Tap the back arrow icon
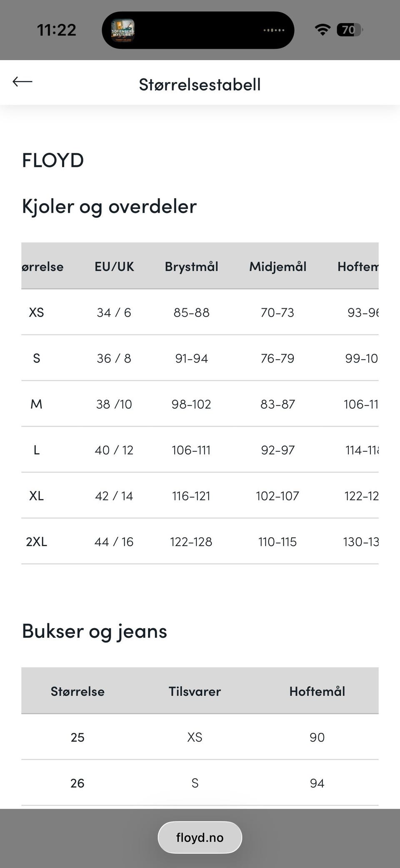Image resolution: width=400 pixels, height=868 pixels. tap(22, 82)
